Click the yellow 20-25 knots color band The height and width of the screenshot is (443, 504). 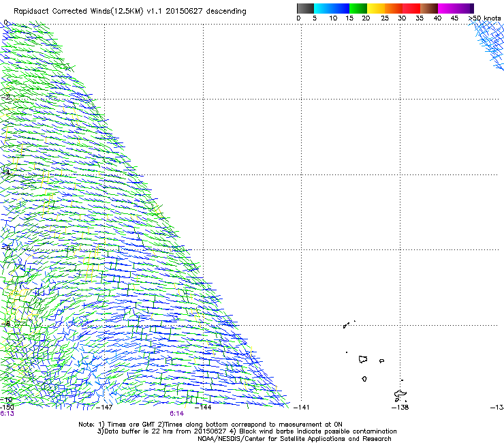pos(376,8)
